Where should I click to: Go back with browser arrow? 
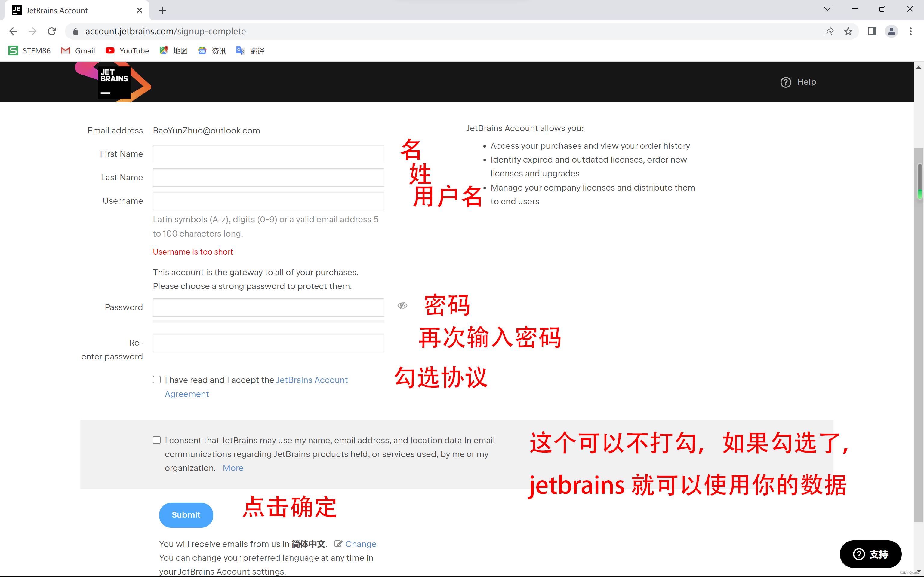(13, 31)
